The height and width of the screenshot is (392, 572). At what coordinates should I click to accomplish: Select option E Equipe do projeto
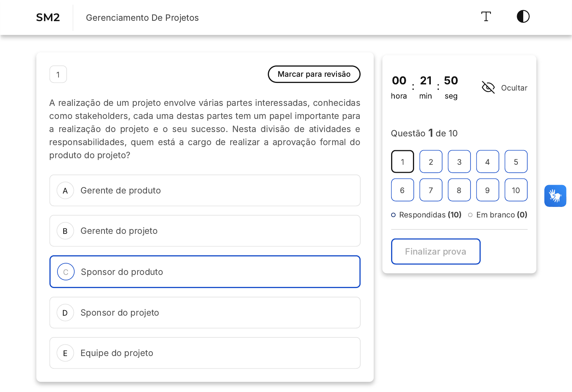(x=204, y=353)
